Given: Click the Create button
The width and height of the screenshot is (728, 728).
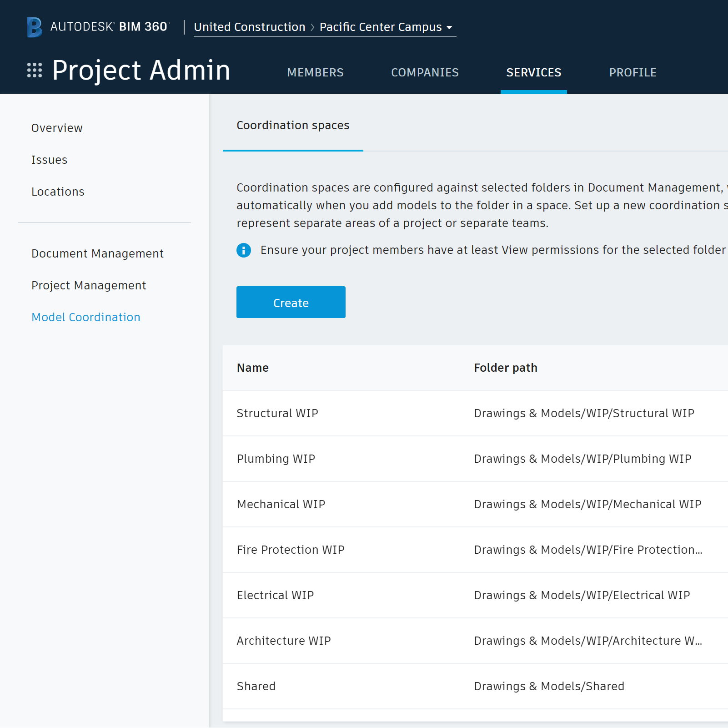Looking at the screenshot, I should pos(291,302).
